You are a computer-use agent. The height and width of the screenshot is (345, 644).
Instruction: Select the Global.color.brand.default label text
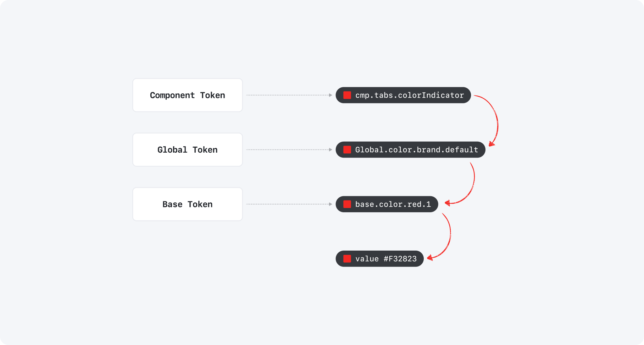[x=417, y=150]
